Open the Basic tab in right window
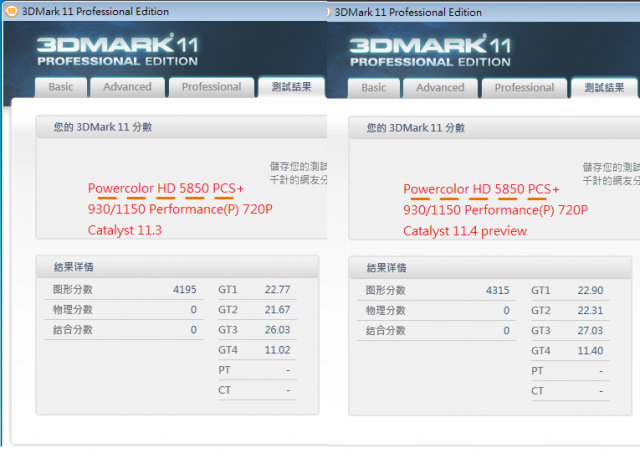640x454 pixels. 373,88
